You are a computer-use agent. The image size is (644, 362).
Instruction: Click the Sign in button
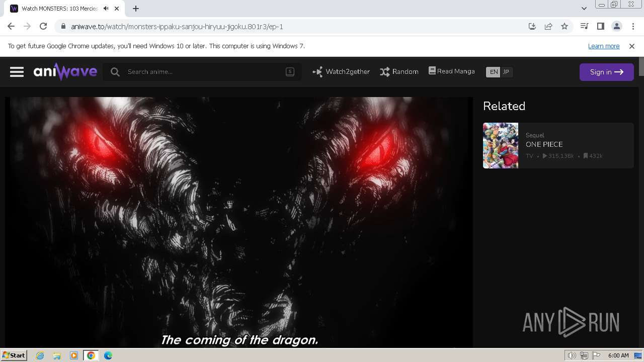pos(606,72)
